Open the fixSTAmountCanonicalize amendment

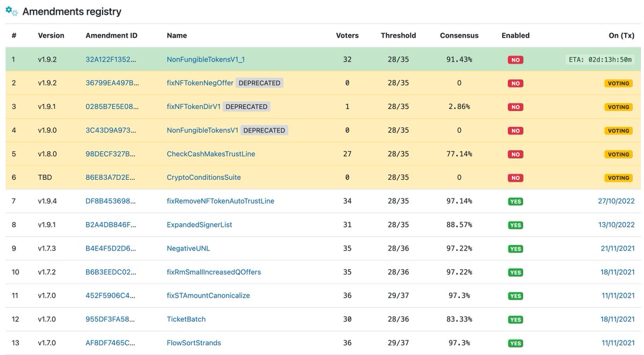click(x=208, y=295)
